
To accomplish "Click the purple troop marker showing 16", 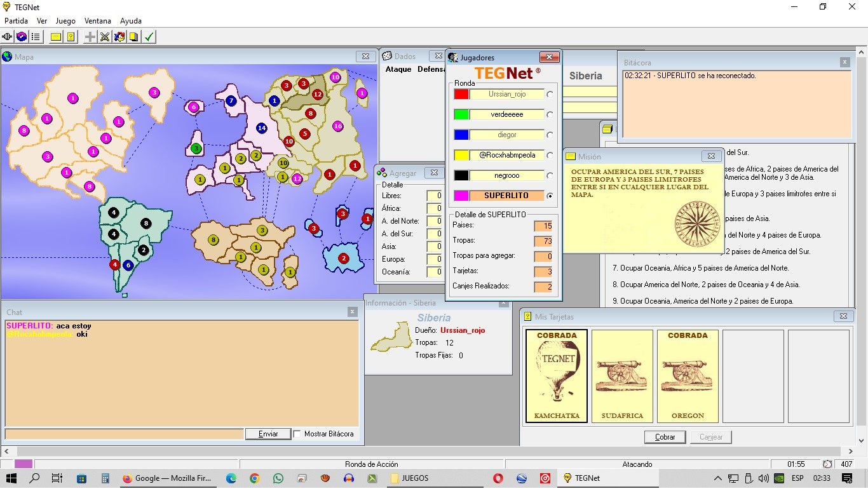I will click(x=337, y=126).
